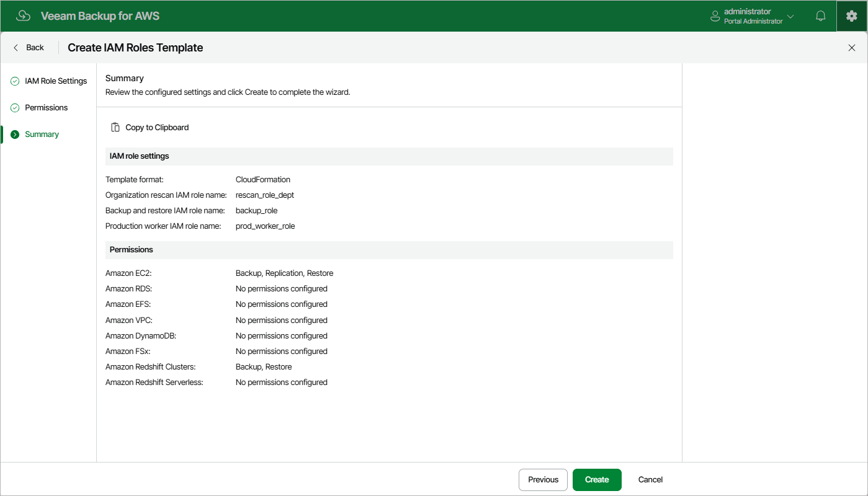The image size is (868, 496).
Task: Click the Permissions step checkmark icon
Action: click(15, 108)
